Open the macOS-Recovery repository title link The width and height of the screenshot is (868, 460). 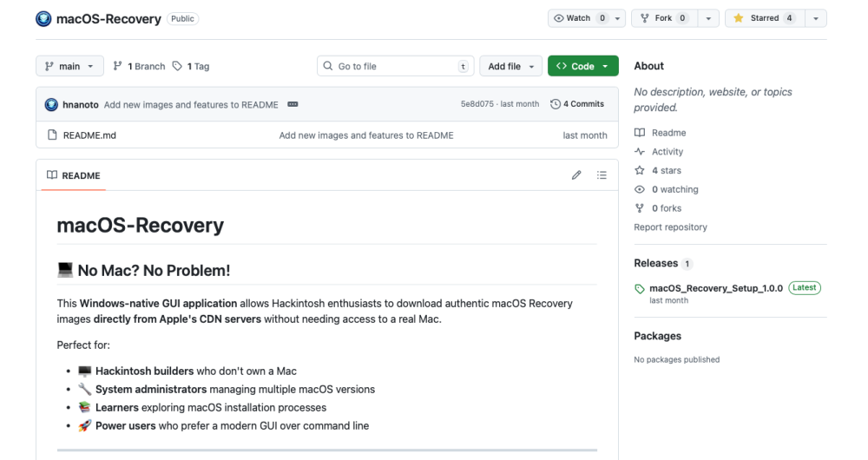(x=108, y=19)
